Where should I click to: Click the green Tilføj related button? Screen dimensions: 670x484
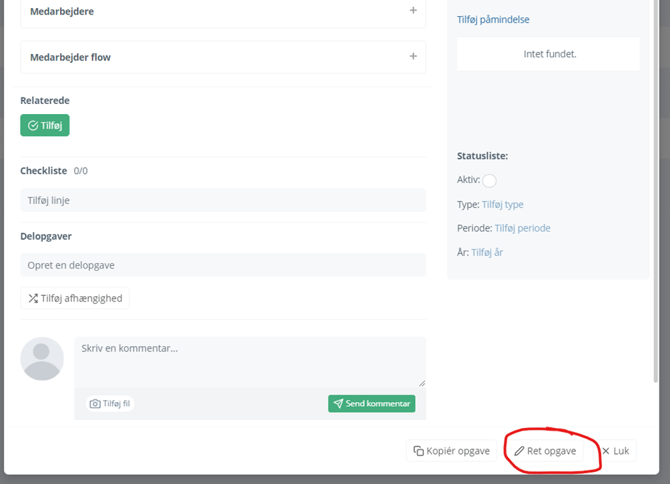point(45,126)
